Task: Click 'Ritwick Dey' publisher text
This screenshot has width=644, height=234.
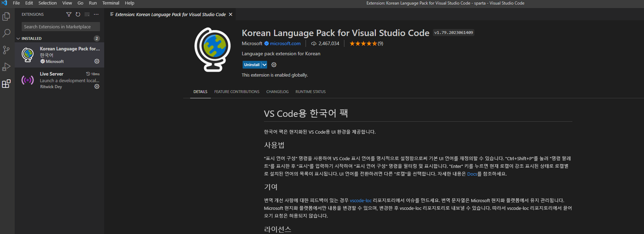Action: pyautogui.click(x=51, y=87)
